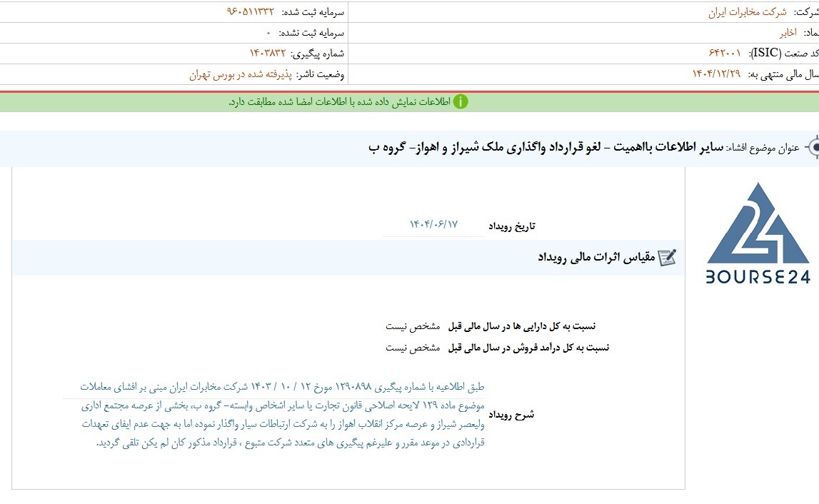The height and width of the screenshot is (504, 819).
Task: Click the سرمایه ثبت نشده label
Action: point(311,33)
